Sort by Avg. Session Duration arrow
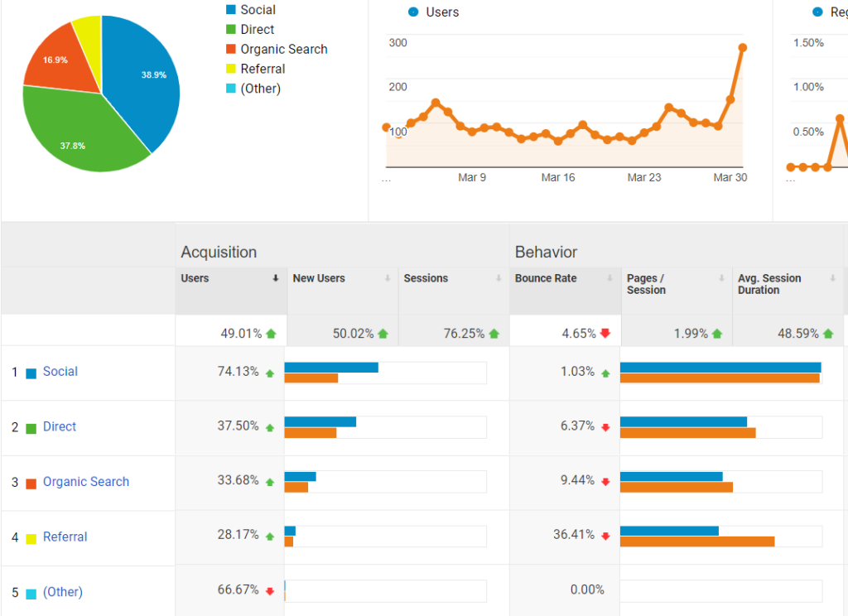This screenshot has height=616, width=848. [x=832, y=279]
